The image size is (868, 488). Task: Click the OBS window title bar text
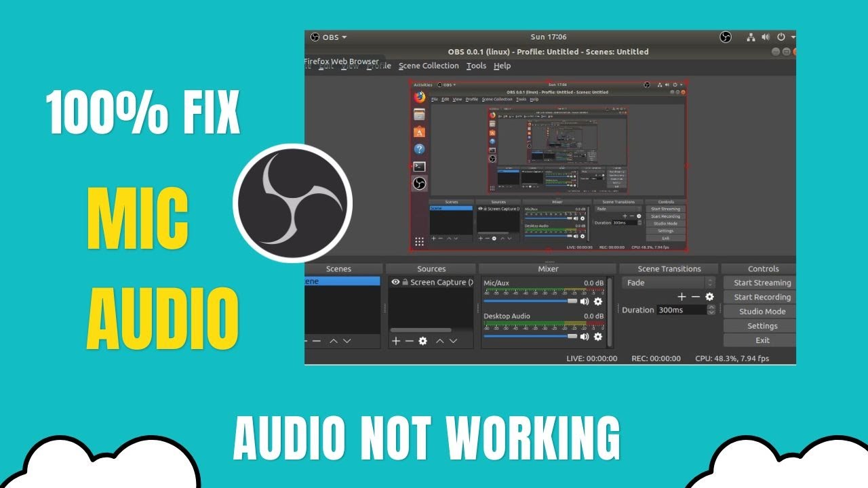tap(548, 52)
